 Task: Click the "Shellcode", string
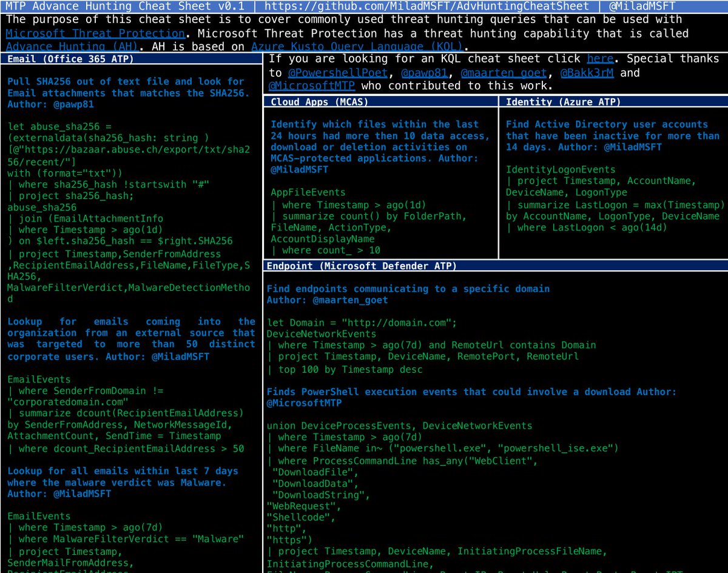tap(301, 517)
